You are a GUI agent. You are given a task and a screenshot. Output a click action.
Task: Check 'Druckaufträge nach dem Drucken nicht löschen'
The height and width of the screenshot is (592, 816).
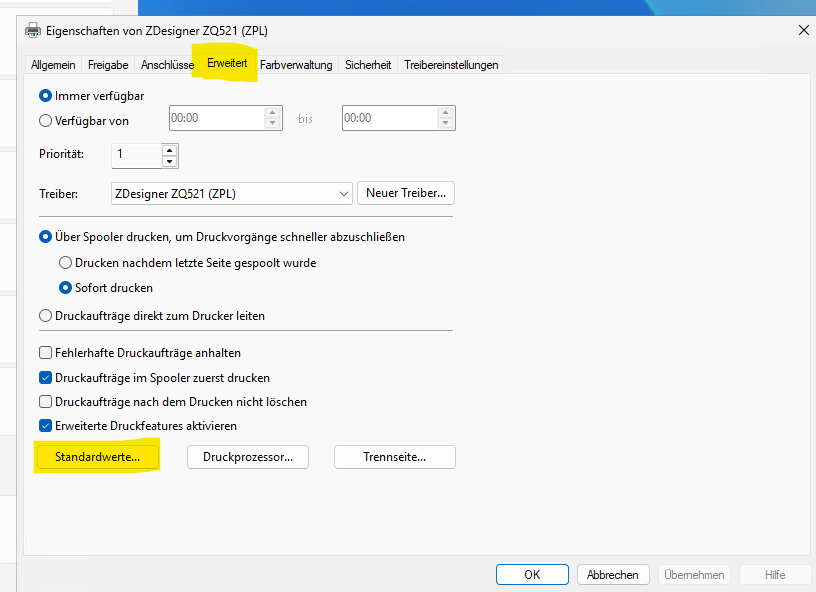45,402
